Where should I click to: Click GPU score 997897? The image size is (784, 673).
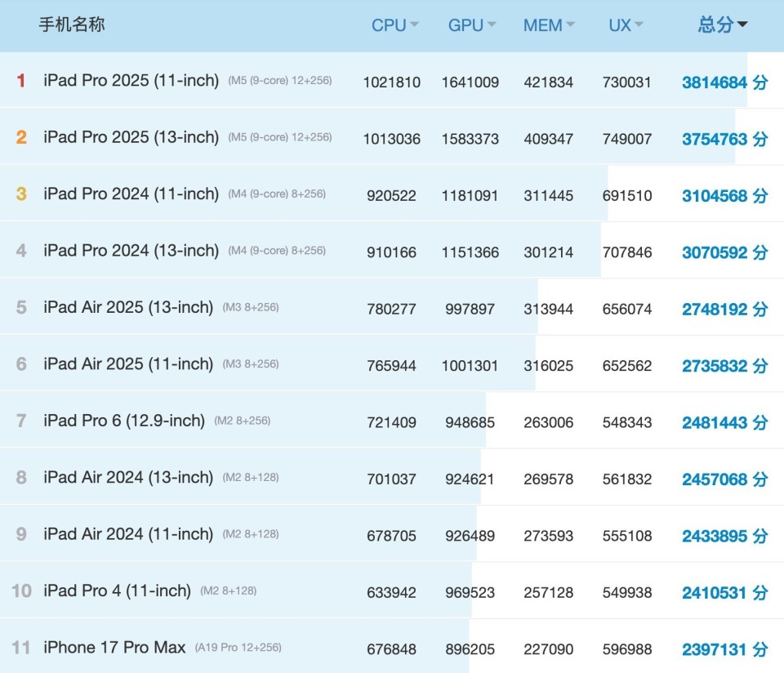pyautogui.click(x=470, y=309)
